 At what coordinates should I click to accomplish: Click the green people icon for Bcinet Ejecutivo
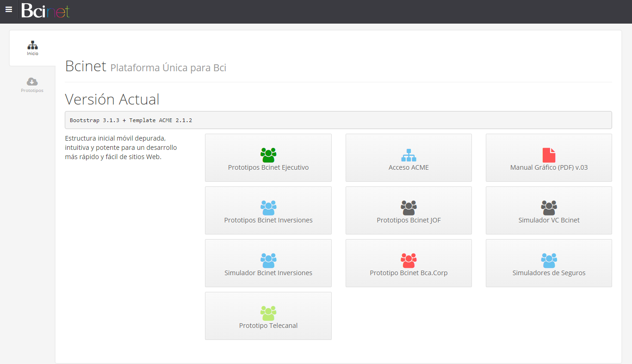[268, 155]
